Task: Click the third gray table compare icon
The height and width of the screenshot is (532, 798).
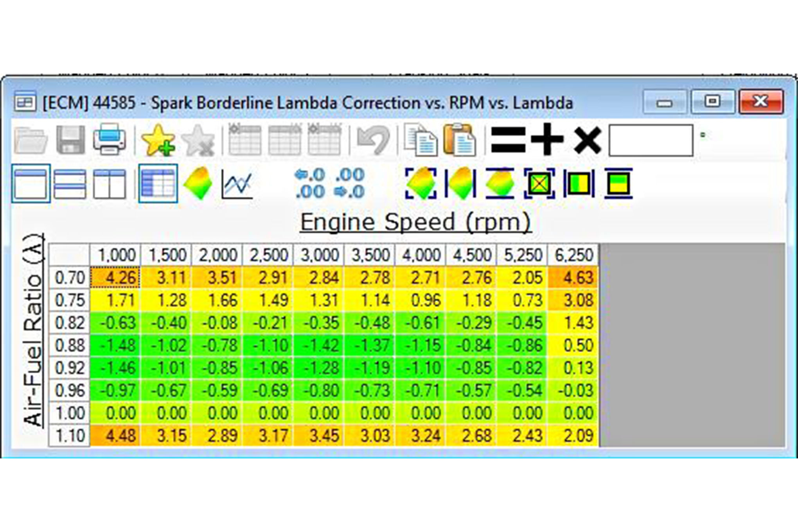Action: click(x=324, y=139)
